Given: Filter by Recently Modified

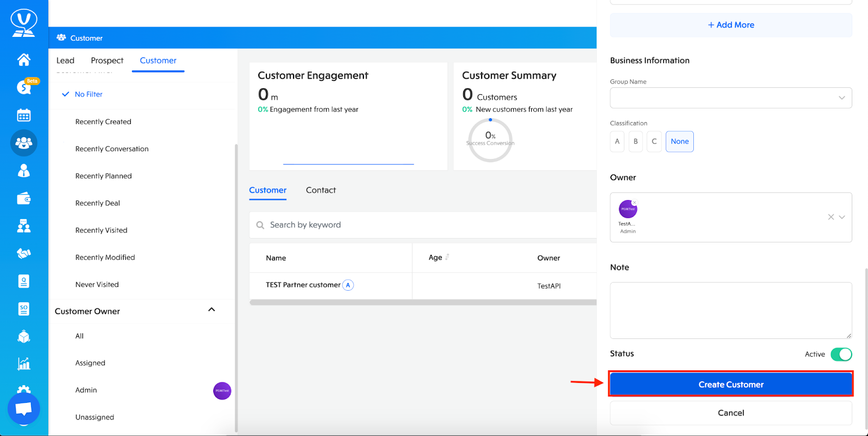Looking at the screenshot, I should point(105,258).
